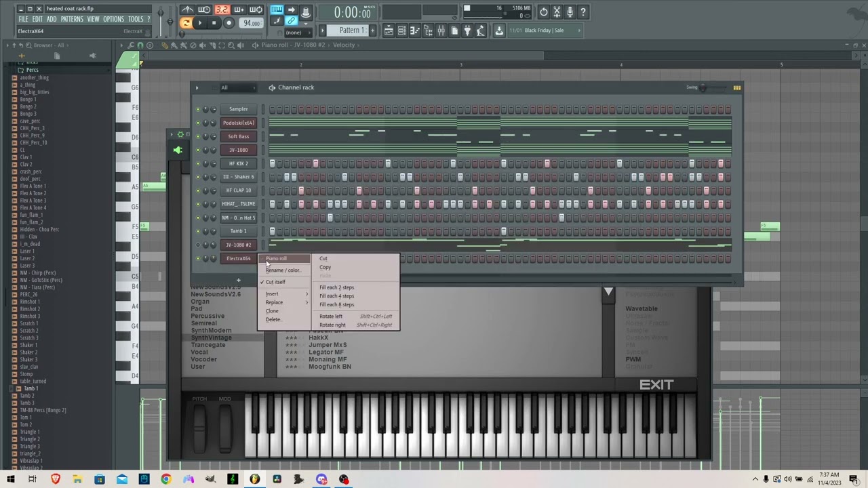
Task: Toggle pattern/song mode button
Action: coord(186,23)
